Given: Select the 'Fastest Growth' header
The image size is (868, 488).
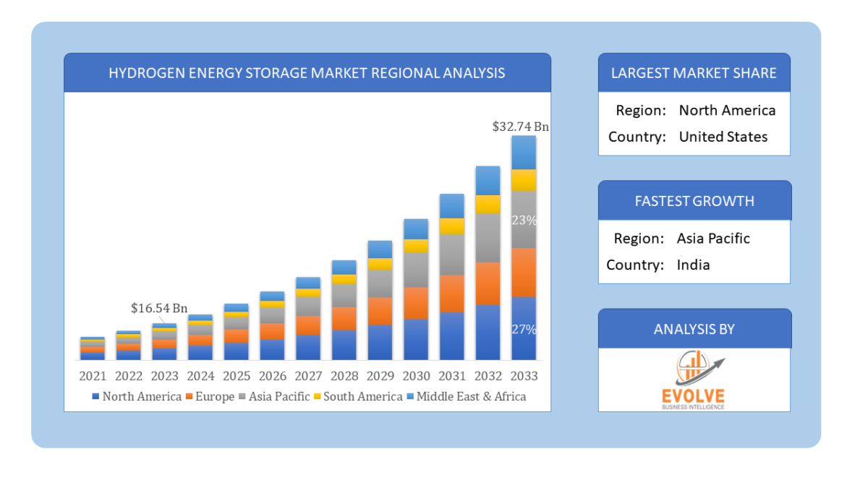Looking at the screenshot, I should click(694, 201).
